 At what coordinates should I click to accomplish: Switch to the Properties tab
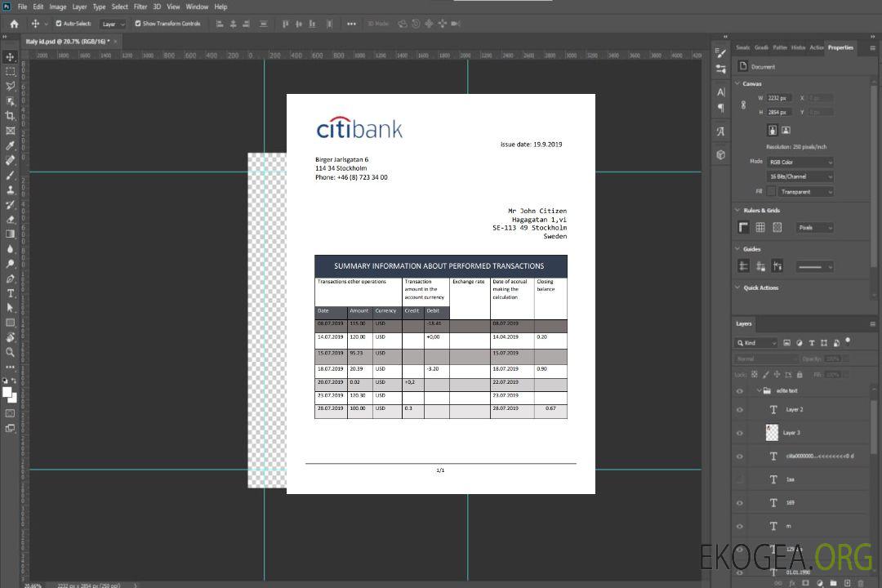click(x=840, y=47)
